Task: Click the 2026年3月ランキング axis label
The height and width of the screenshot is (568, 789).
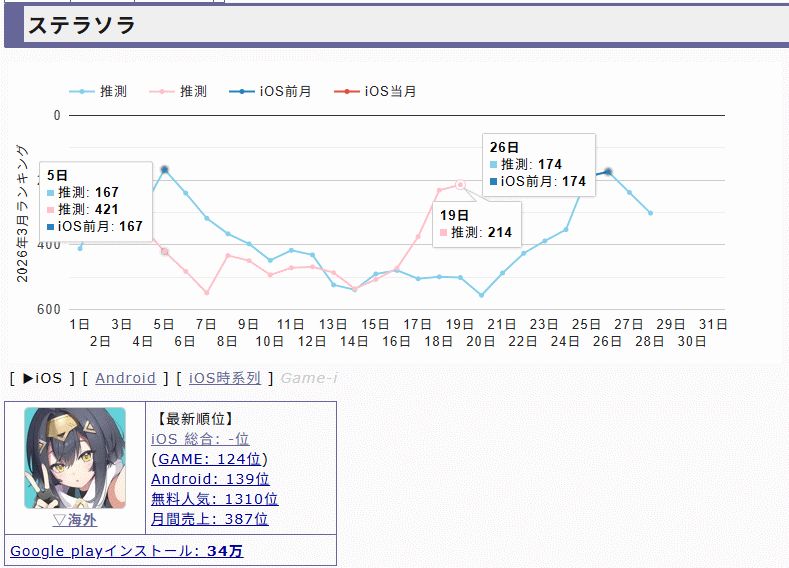Action: click(22, 213)
